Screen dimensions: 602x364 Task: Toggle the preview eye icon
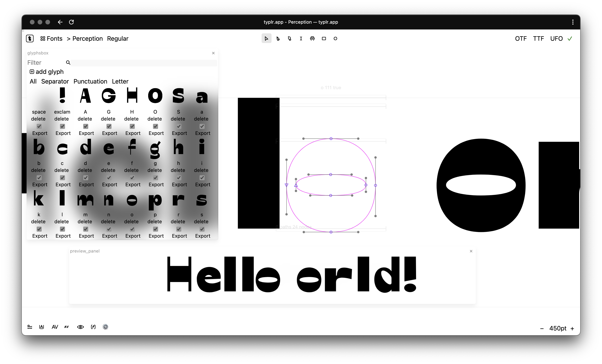point(80,327)
